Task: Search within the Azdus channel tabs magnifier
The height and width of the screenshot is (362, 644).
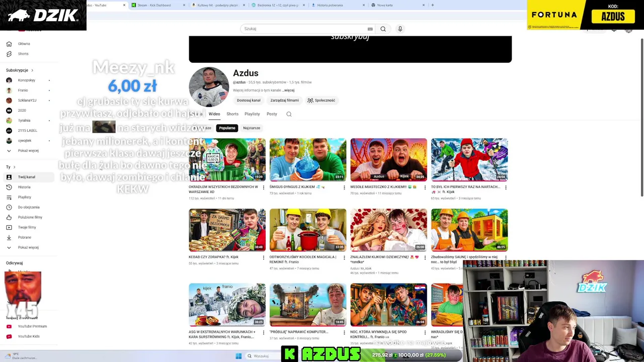Action: coord(289,114)
